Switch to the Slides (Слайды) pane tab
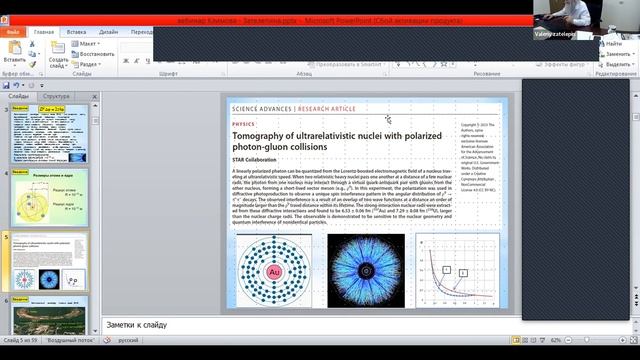The height and width of the screenshot is (360, 640). pyautogui.click(x=18, y=96)
